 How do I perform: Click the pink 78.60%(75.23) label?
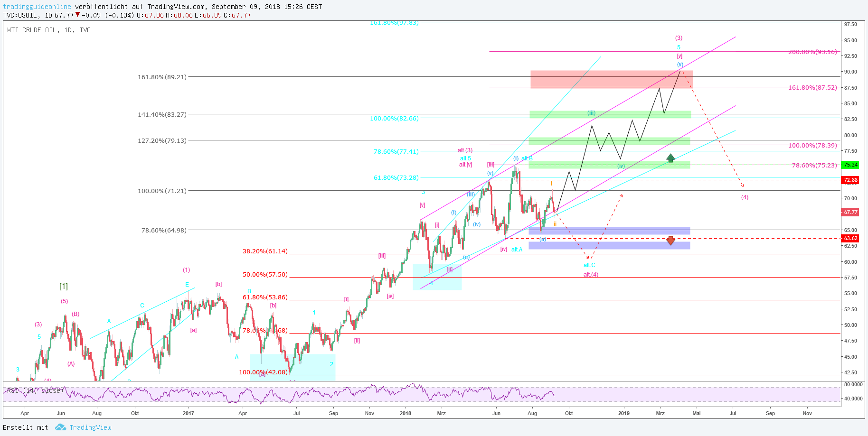[x=814, y=165]
